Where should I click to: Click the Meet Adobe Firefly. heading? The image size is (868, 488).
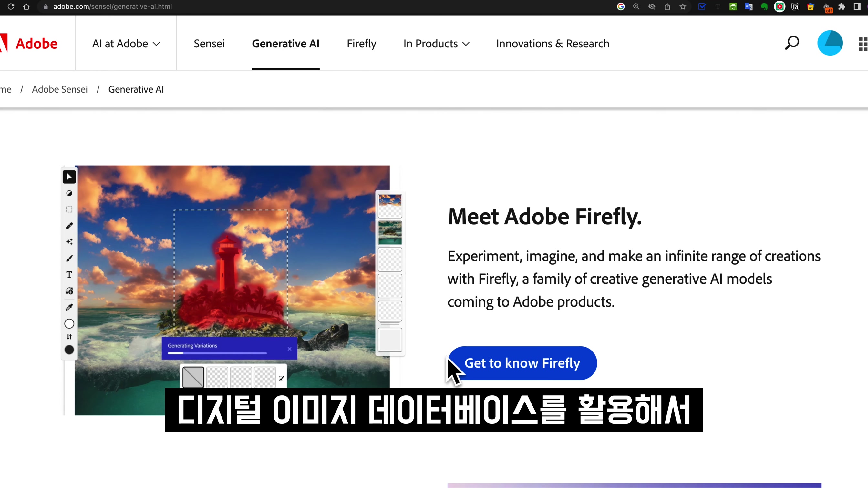click(x=544, y=216)
